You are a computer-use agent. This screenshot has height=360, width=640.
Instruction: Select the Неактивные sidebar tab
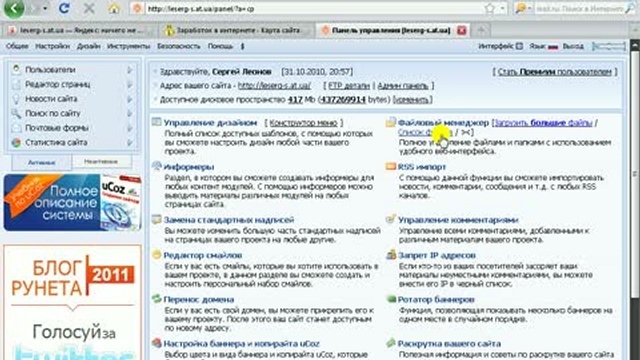pyautogui.click(x=101, y=162)
